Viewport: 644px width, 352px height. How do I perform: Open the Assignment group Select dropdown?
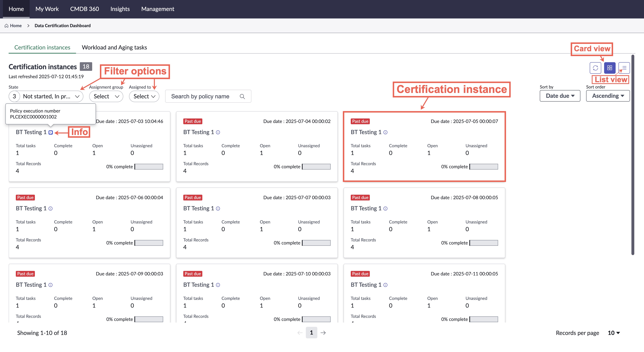(106, 96)
